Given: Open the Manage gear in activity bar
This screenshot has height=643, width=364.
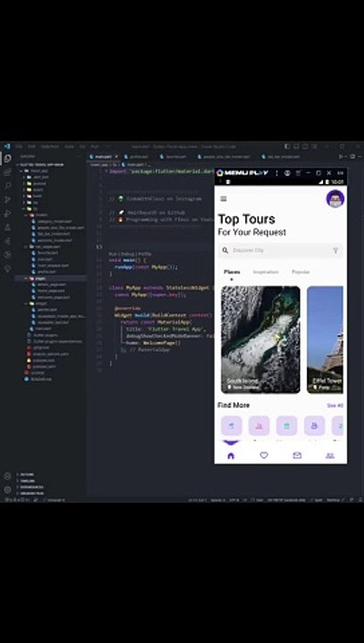Looking at the screenshot, I should [7, 489].
